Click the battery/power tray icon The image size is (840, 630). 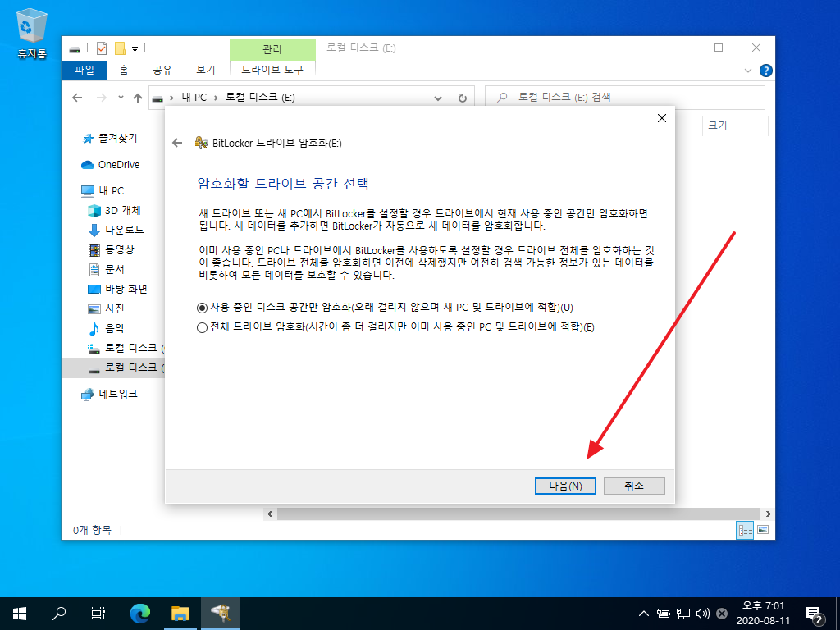[x=664, y=614]
